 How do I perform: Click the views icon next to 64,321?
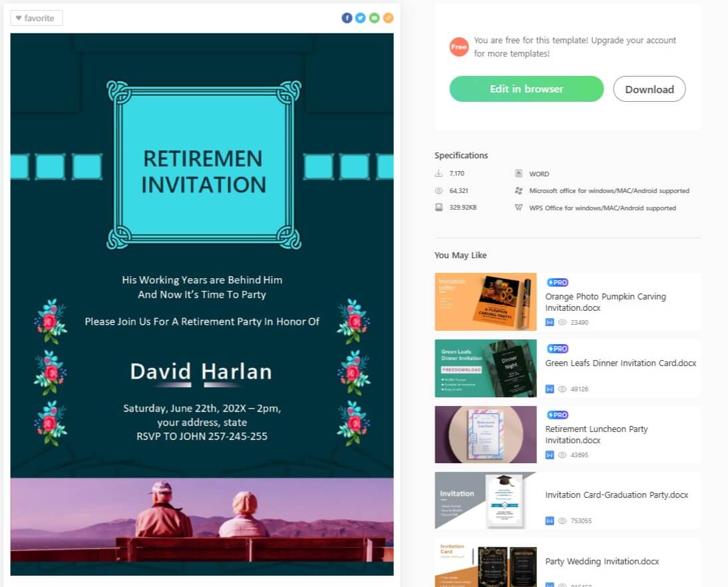pyautogui.click(x=439, y=190)
